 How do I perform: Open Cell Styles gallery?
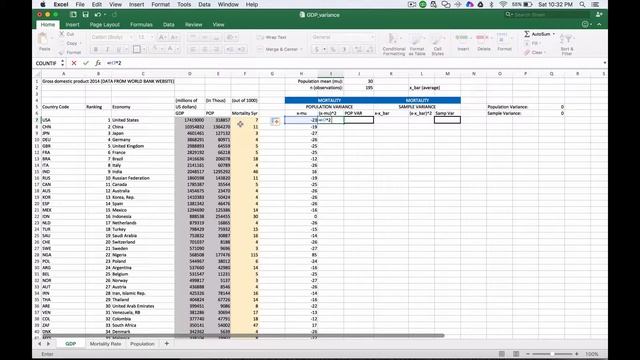438,44
